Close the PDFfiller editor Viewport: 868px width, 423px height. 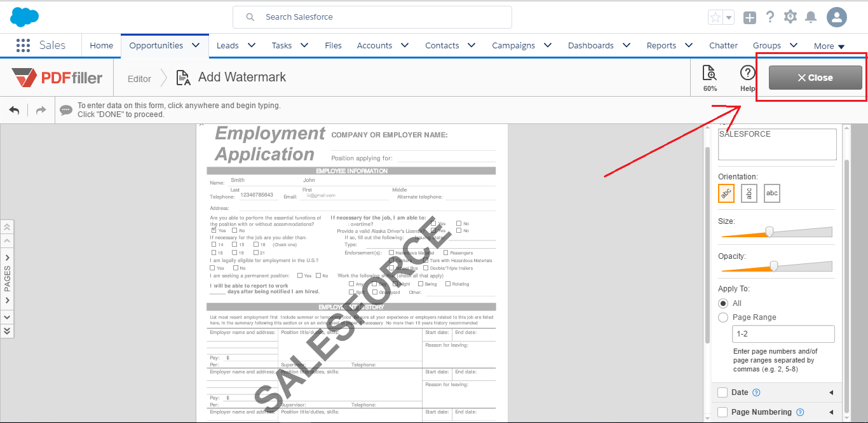coord(815,78)
